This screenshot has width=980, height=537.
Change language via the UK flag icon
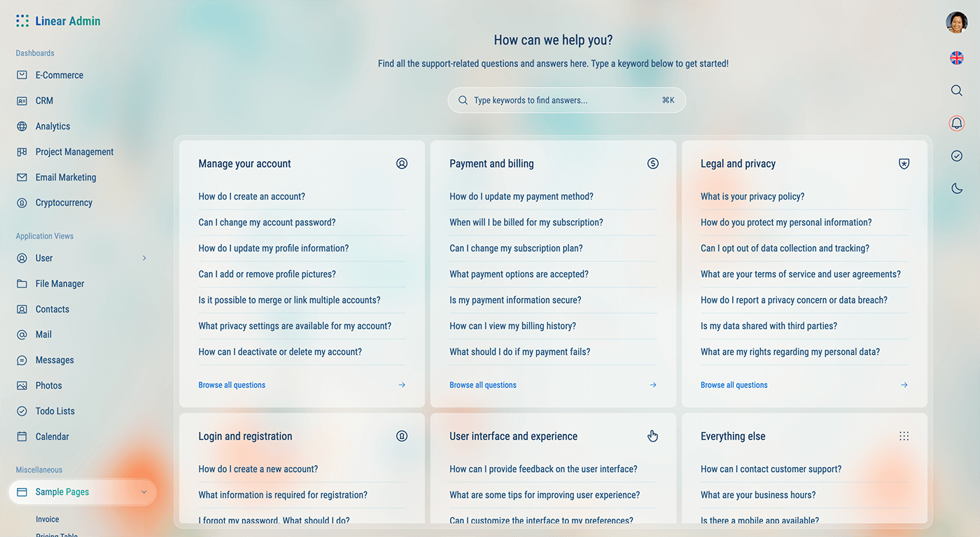click(957, 58)
